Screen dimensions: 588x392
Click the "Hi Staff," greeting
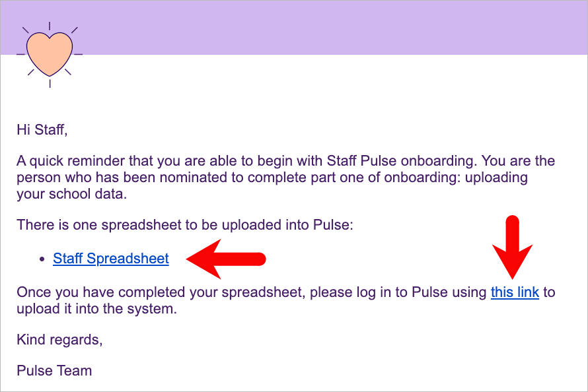(x=42, y=129)
